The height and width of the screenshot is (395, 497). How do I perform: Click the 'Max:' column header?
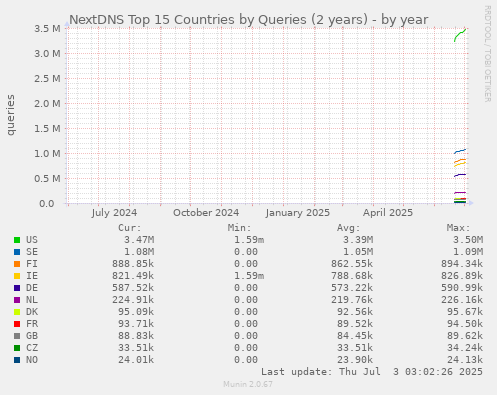(458, 228)
